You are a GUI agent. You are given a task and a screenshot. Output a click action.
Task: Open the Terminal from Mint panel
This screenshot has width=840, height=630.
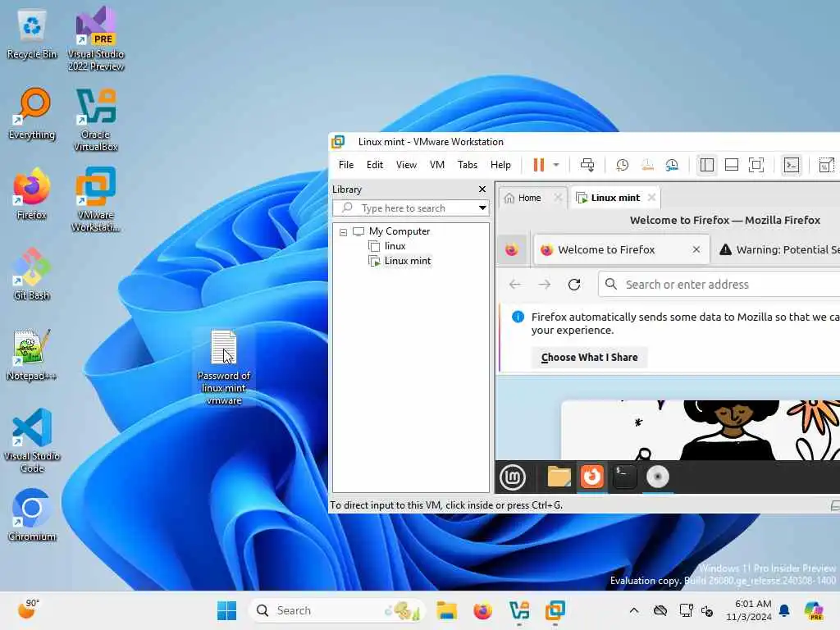624,477
